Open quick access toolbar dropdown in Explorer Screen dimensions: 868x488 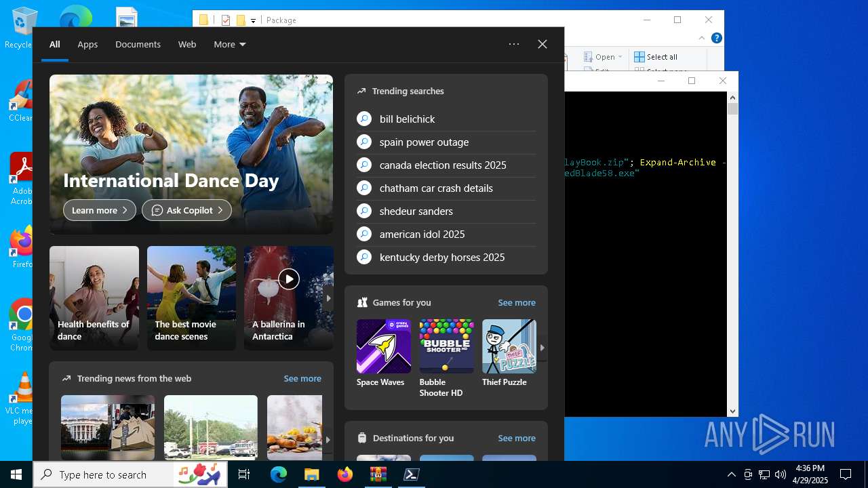click(x=253, y=20)
